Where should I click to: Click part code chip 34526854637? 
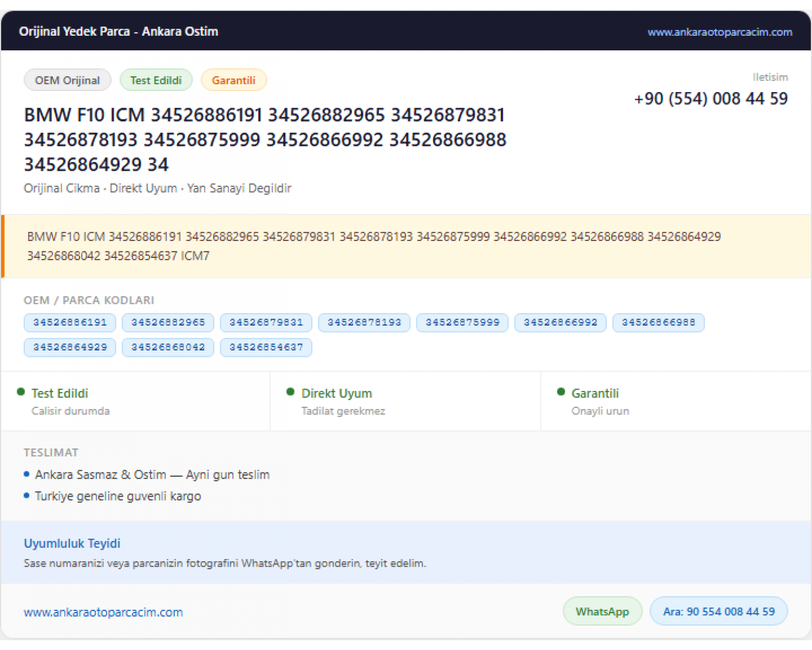pos(266,347)
